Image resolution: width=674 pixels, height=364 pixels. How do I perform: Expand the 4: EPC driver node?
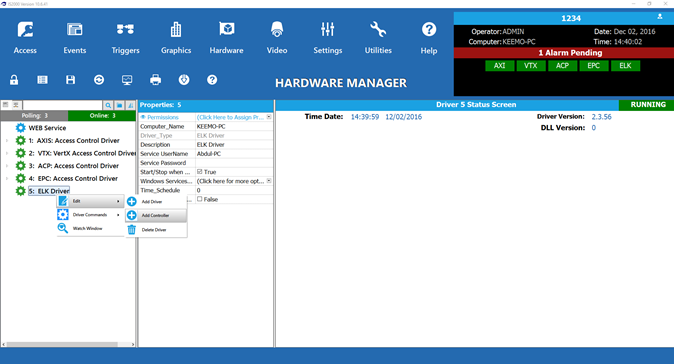[x=6, y=178]
